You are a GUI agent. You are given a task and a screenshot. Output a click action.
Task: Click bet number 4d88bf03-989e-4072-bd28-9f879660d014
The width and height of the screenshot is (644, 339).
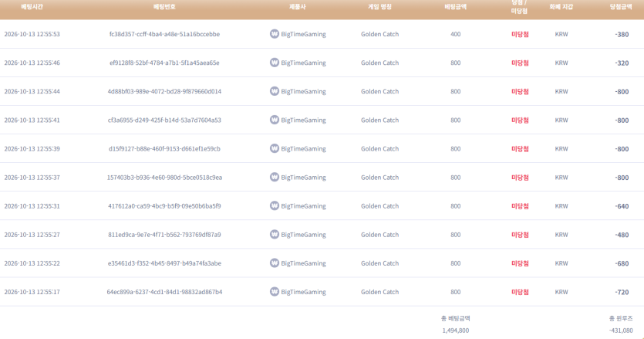coord(164,91)
